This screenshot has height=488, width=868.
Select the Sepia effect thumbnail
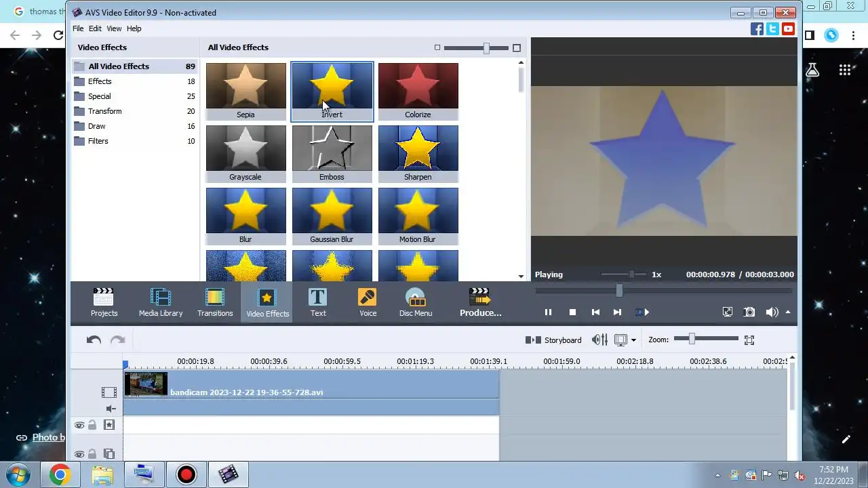245,91
